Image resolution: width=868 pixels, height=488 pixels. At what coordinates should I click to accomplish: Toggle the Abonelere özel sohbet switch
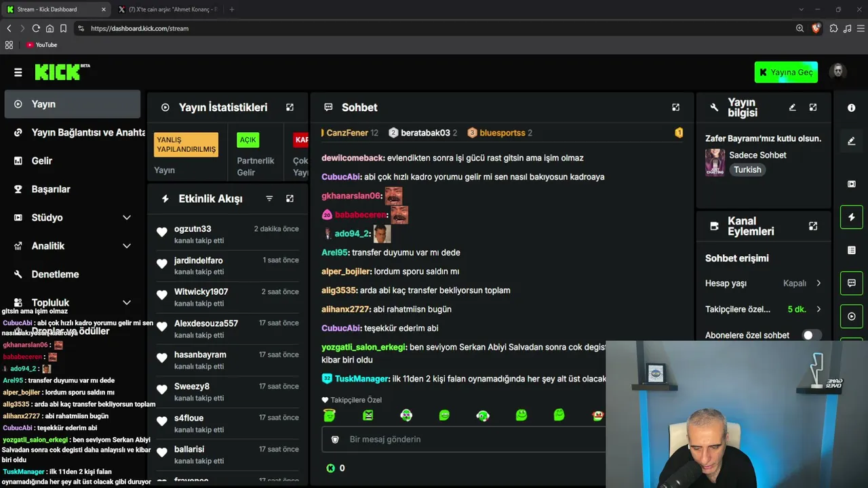pos(812,335)
